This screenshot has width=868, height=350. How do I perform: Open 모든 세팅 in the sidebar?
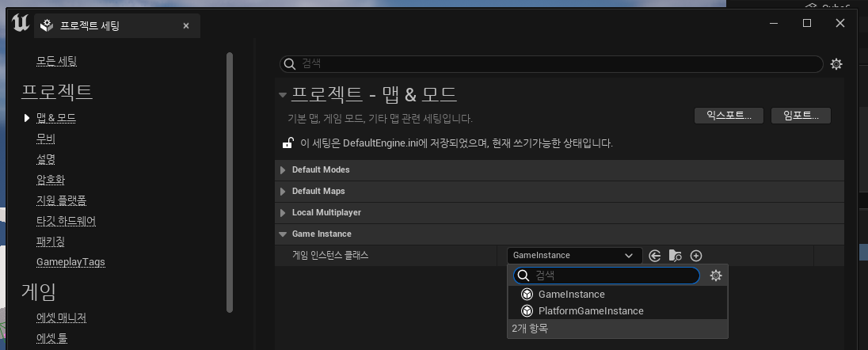[x=56, y=61]
